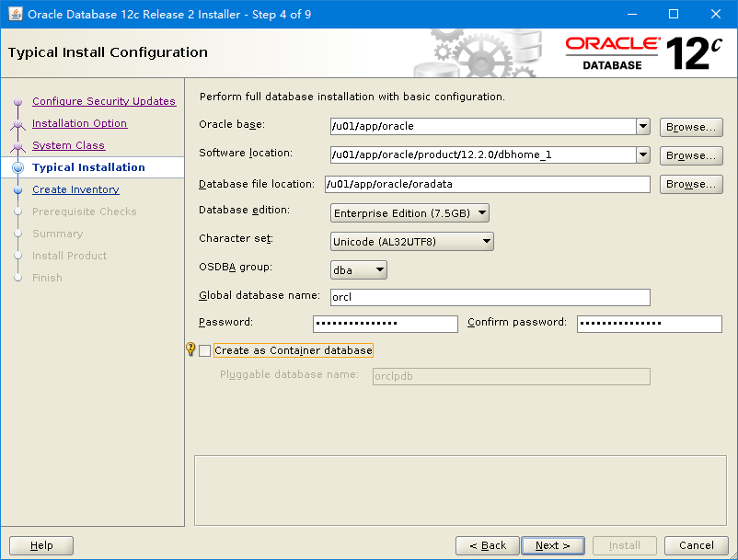This screenshot has width=738, height=560.
Task: Click Browse button for Database file location
Action: pyautogui.click(x=691, y=184)
